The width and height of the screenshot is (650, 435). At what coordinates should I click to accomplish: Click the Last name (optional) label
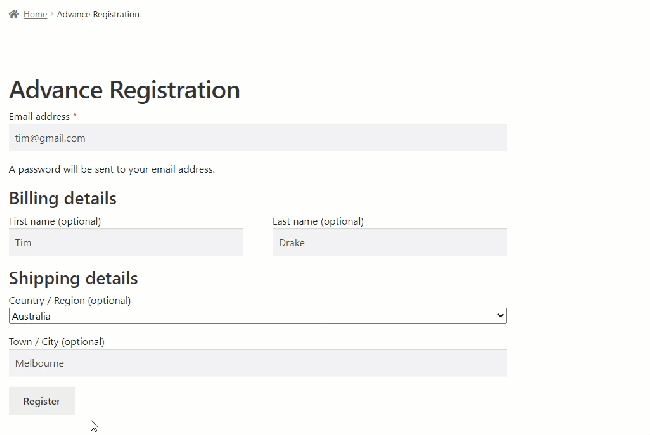click(318, 221)
